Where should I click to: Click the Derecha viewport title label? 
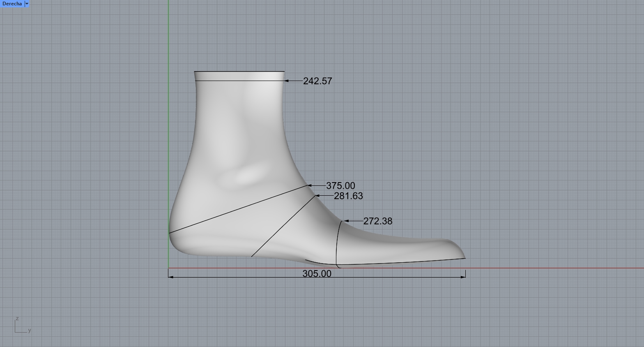coord(12,4)
